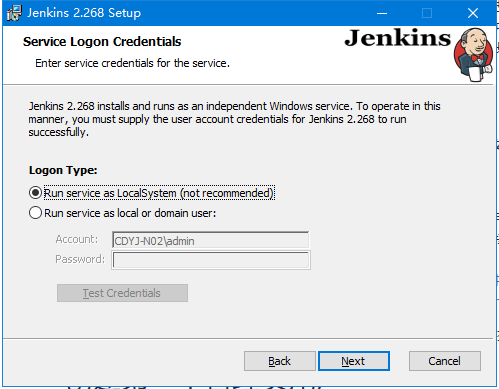Select the LocalSystem radio button

click(x=35, y=193)
